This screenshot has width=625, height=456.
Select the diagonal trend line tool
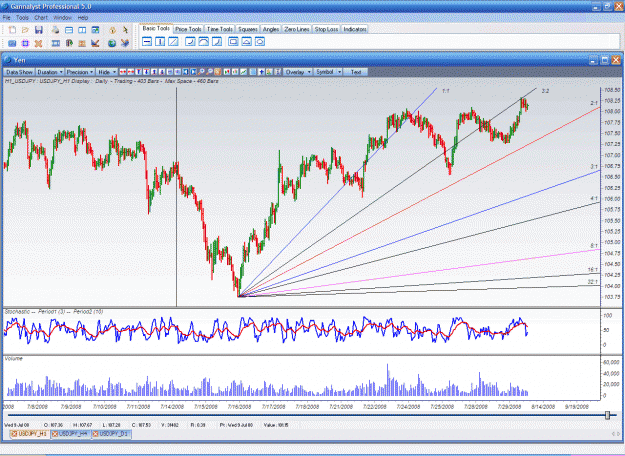click(x=173, y=41)
